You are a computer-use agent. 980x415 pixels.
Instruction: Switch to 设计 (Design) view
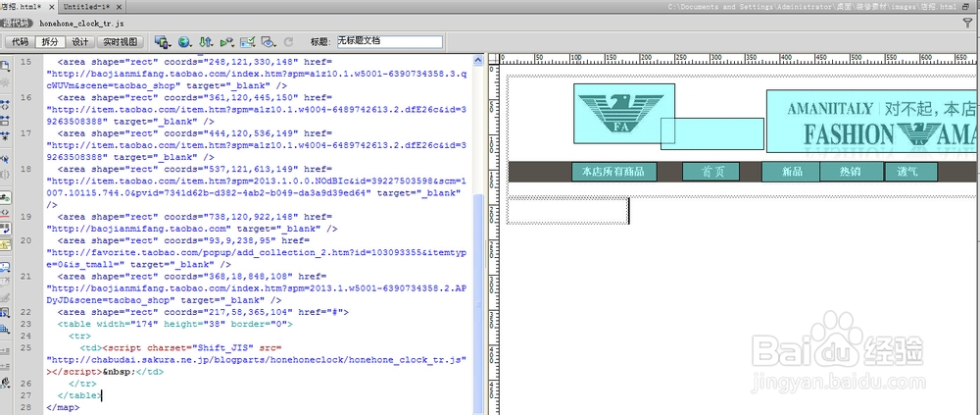tap(79, 42)
